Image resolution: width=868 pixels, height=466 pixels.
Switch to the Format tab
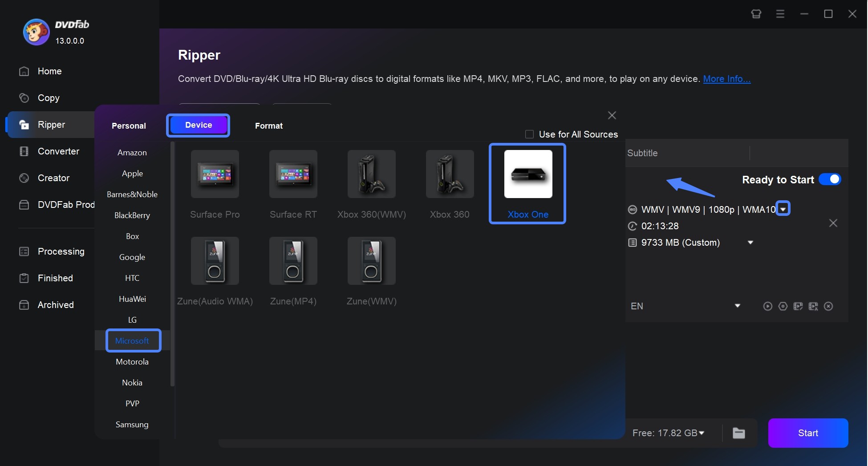click(269, 126)
